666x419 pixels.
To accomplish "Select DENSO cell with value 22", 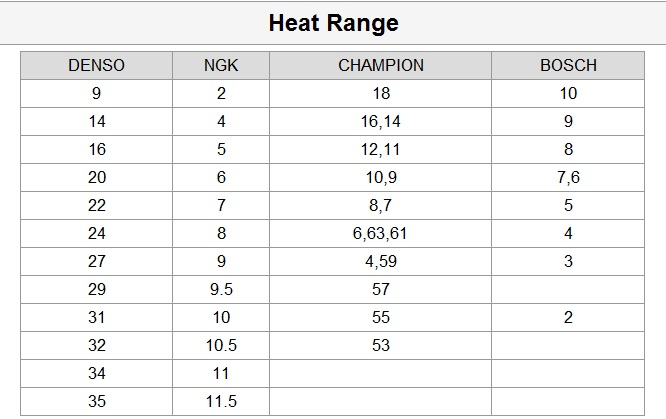I will tap(97, 206).
